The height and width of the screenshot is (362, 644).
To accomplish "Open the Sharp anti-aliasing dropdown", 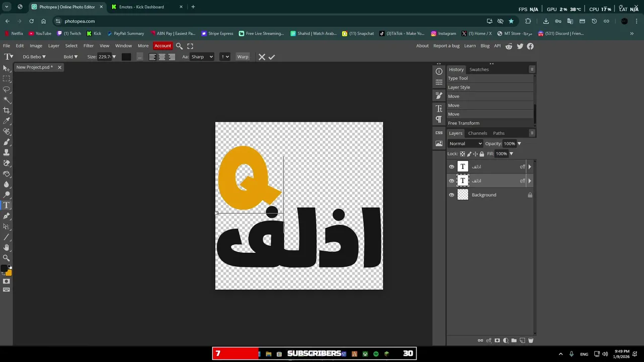I will pyautogui.click(x=202, y=57).
